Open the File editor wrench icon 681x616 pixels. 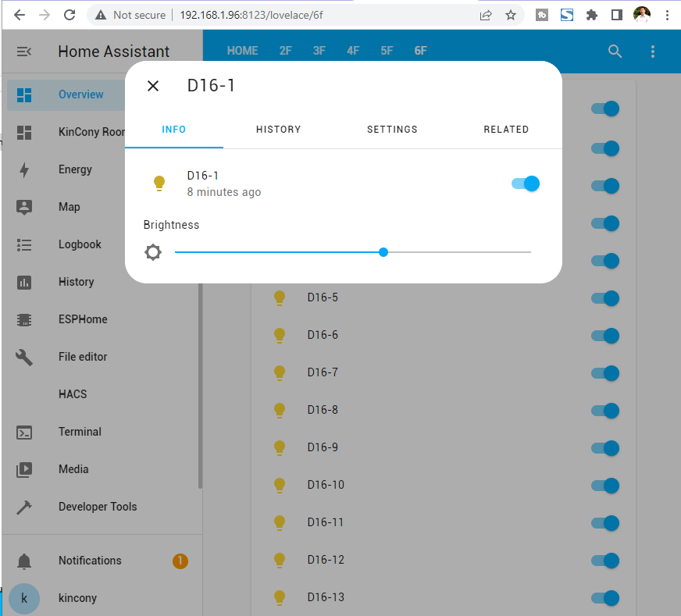tap(24, 357)
